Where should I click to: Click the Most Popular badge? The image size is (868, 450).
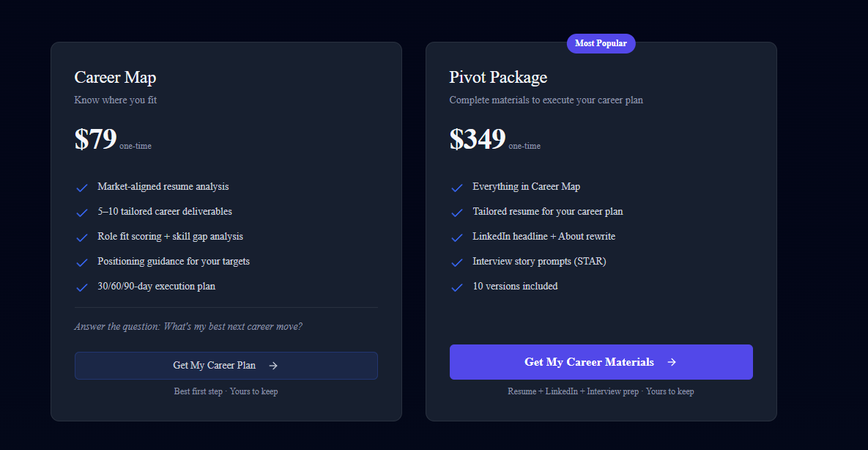pyautogui.click(x=601, y=43)
